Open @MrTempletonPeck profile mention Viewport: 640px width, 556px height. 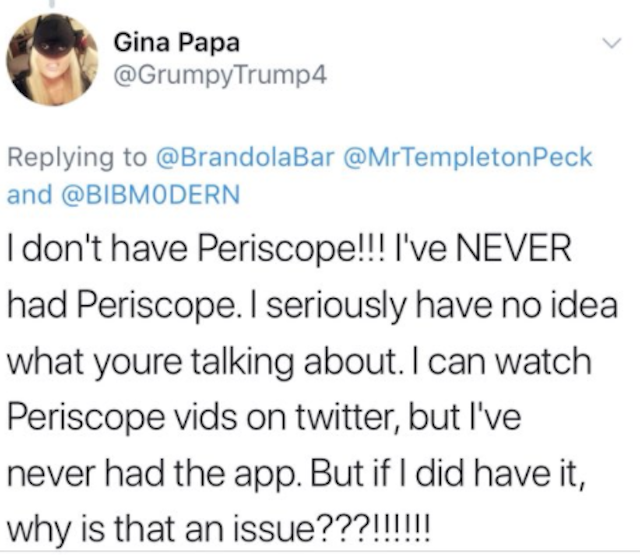468,158
